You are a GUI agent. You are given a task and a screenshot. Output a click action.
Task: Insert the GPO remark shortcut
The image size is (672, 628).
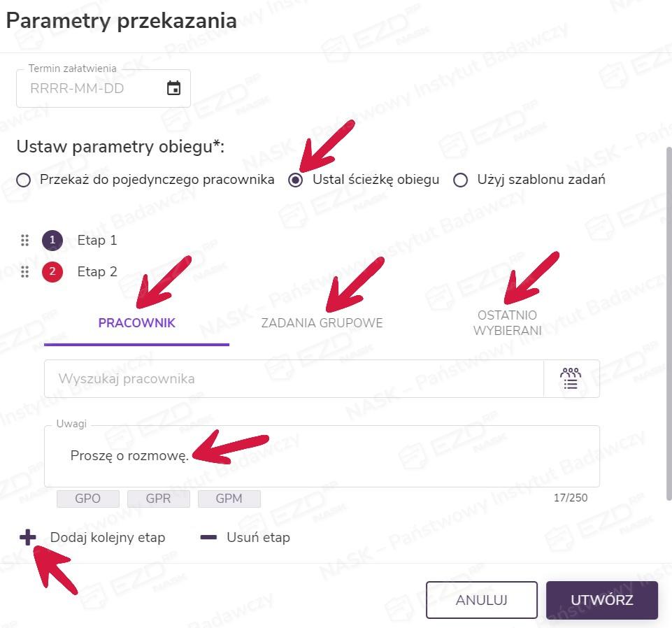88,499
